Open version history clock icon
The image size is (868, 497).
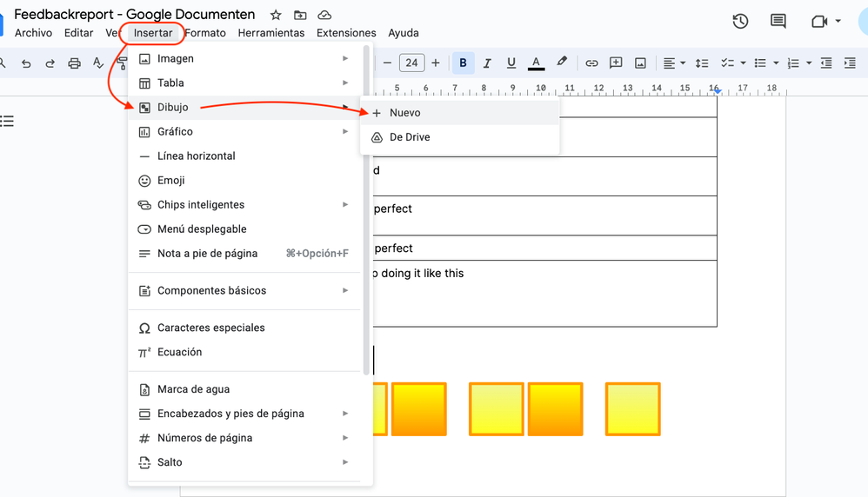pyautogui.click(x=740, y=22)
